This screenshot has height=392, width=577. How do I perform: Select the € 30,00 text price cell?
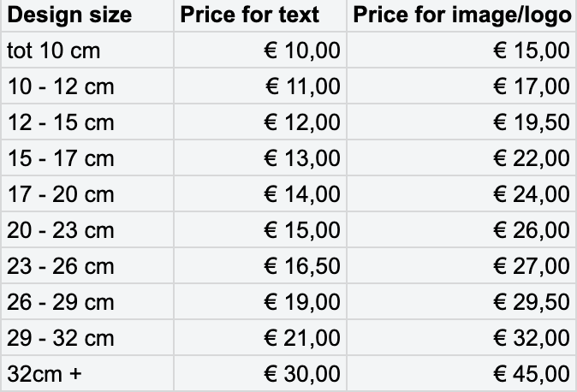tap(301, 375)
